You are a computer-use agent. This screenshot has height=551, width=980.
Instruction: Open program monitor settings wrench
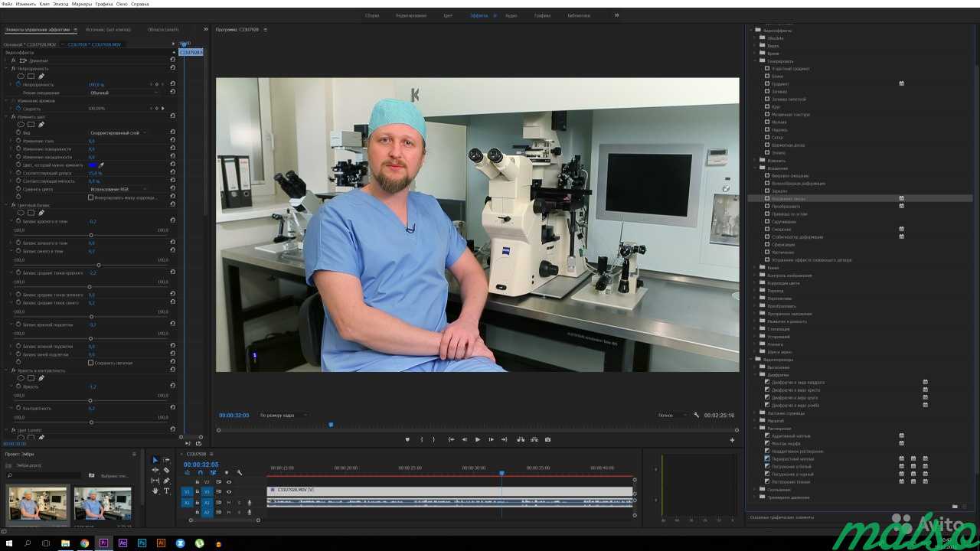tap(696, 415)
